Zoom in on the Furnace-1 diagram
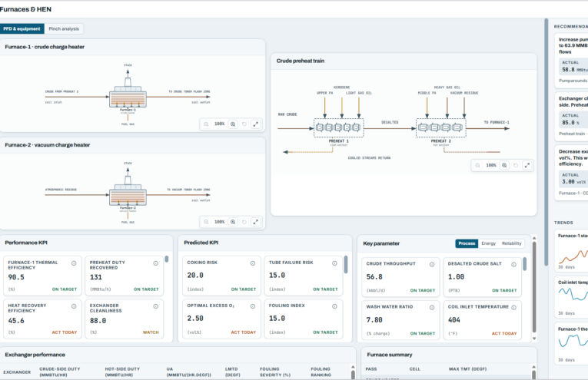 coord(233,124)
